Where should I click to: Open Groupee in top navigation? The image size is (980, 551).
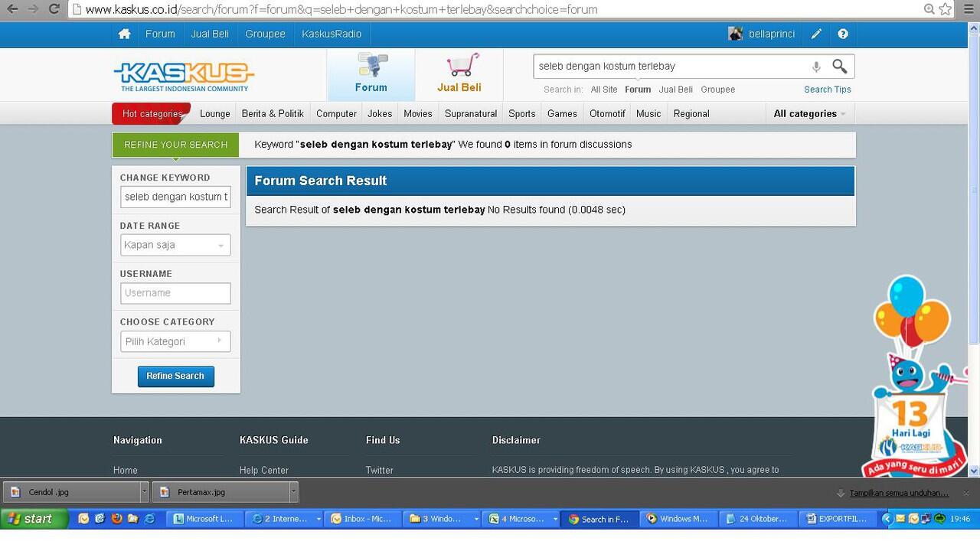click(265, 34)
